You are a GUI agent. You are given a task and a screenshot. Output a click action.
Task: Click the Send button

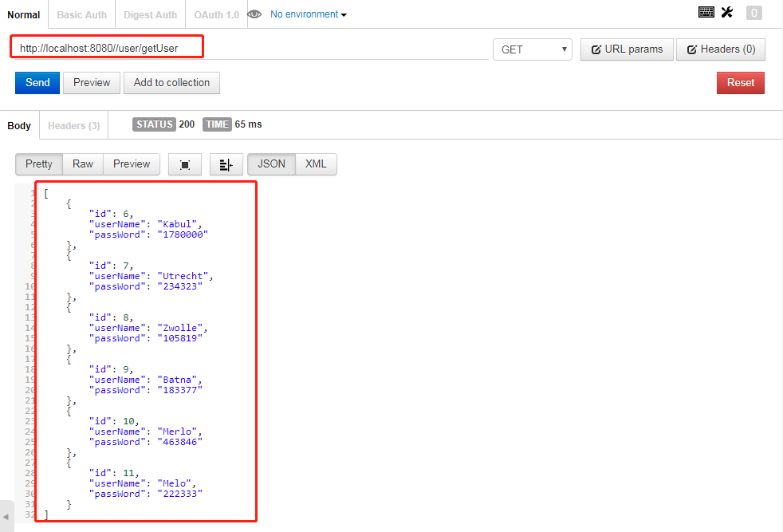(37, 82)
